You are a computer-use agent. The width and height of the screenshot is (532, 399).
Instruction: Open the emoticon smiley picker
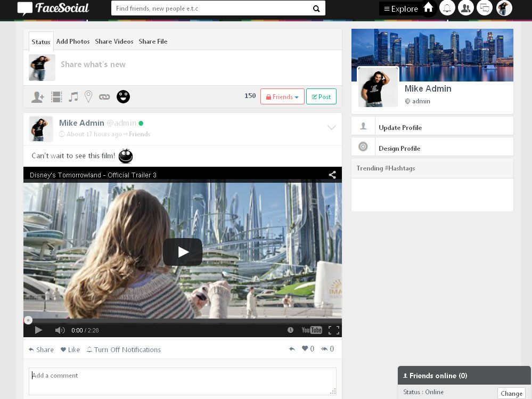[123, 97]
